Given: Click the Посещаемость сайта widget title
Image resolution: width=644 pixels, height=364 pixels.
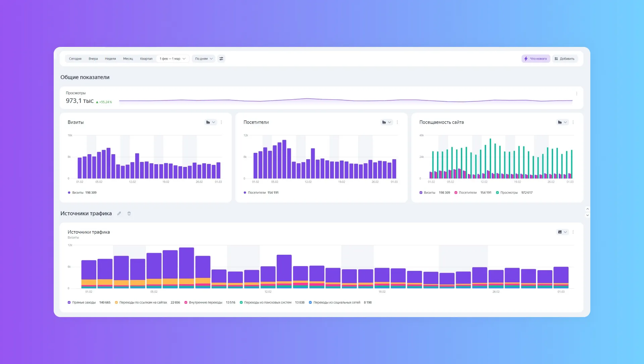Looking at the screenshot, I should (x=442, y=122).
